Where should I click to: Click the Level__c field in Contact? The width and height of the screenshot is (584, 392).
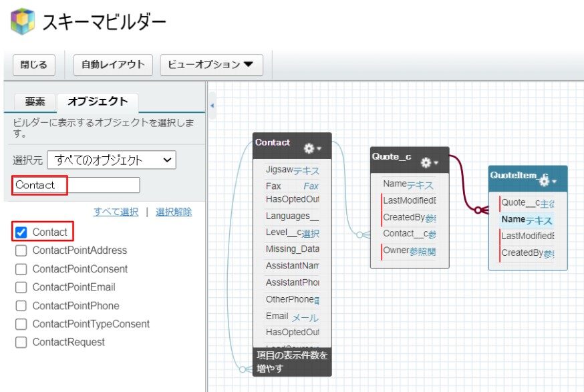(292, 232)
